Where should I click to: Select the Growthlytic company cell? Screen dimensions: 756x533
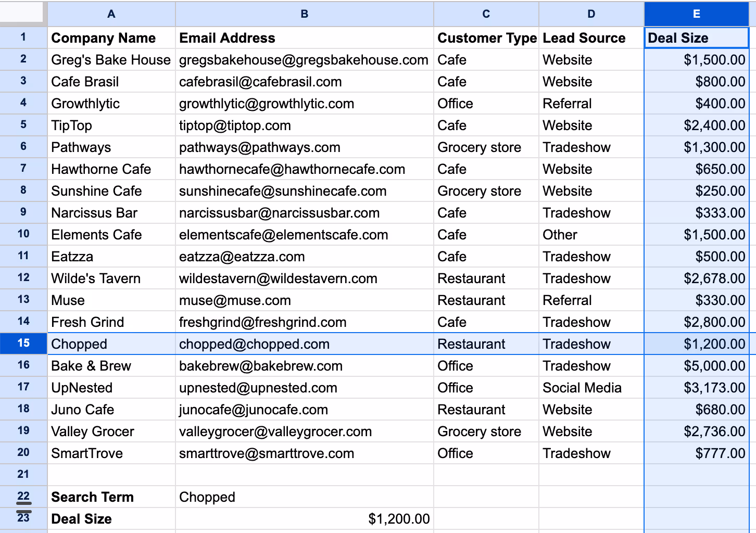pos(111,104)
